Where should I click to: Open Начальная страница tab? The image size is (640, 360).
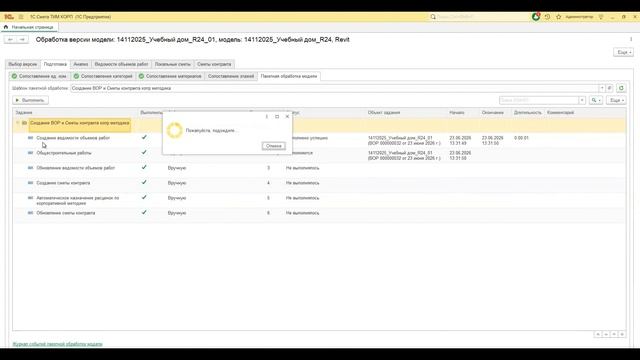[29, 27]
